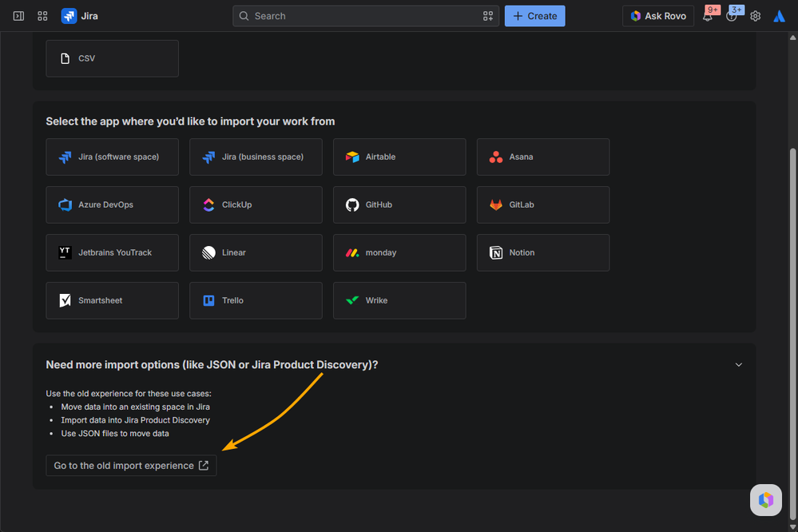798x532 pixels.
Task: Click the Create button
Action: click(x=535, y=16)
